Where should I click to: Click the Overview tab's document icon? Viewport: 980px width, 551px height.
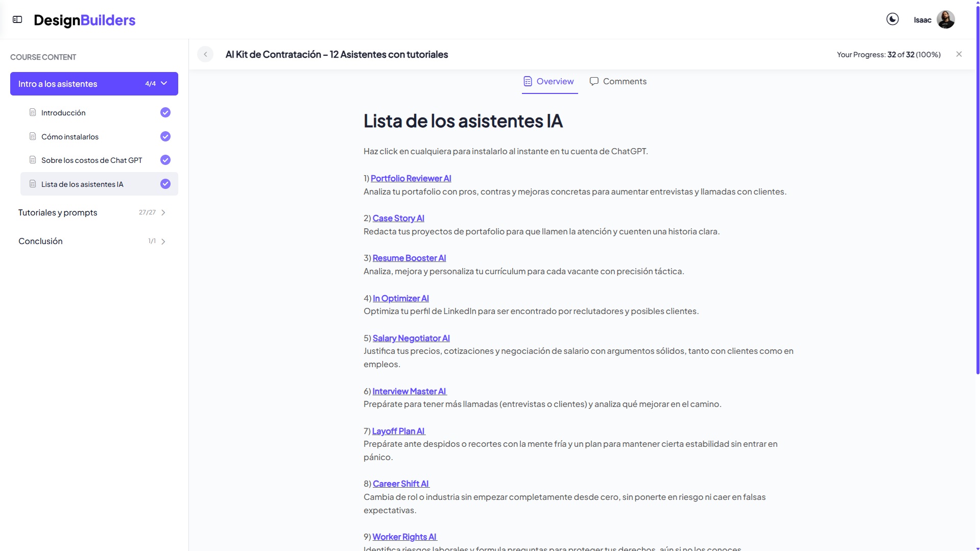click(x=528, y=81)
